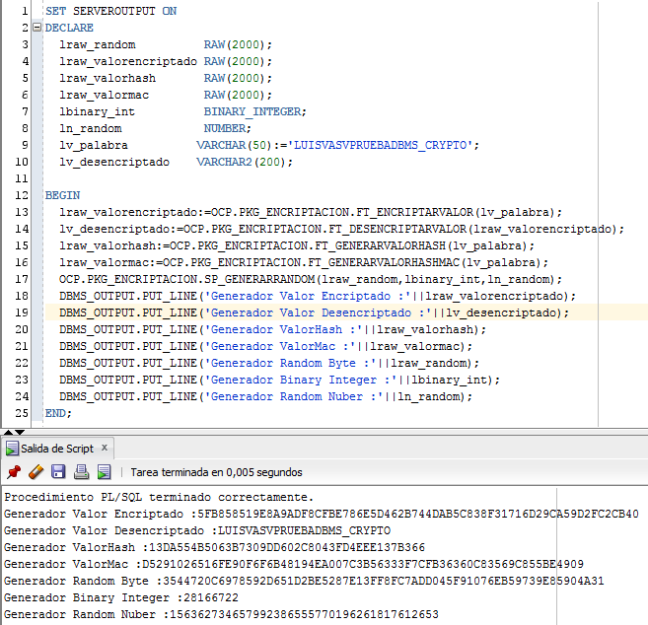This screenshot has width=648, height=625.
Task: Click the 'LUISVASVPRUEBADBMS_CRYPTO' string literal
Action: (x=380, y=145)
